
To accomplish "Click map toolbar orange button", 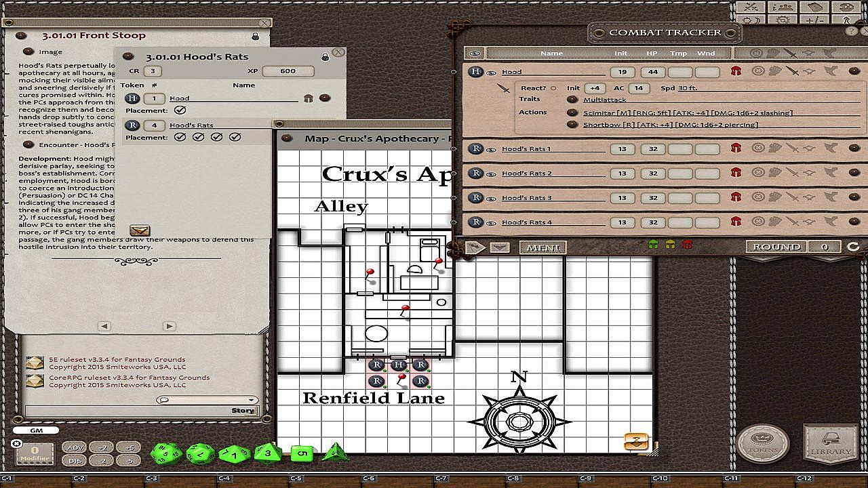I will tap(636, 442).
